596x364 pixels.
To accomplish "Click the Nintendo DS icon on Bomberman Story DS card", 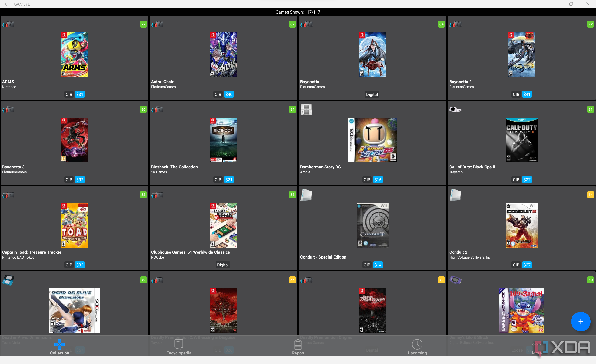I will [306, 109].
